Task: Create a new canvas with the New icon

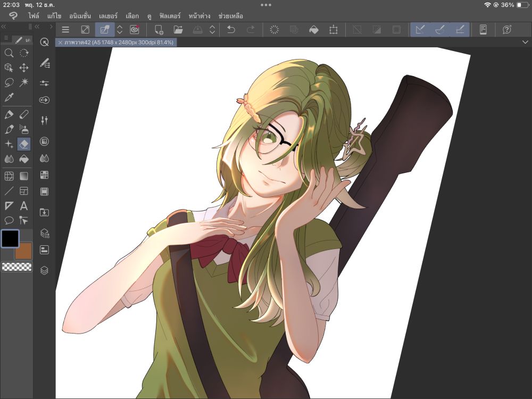Action: (159, 30)
